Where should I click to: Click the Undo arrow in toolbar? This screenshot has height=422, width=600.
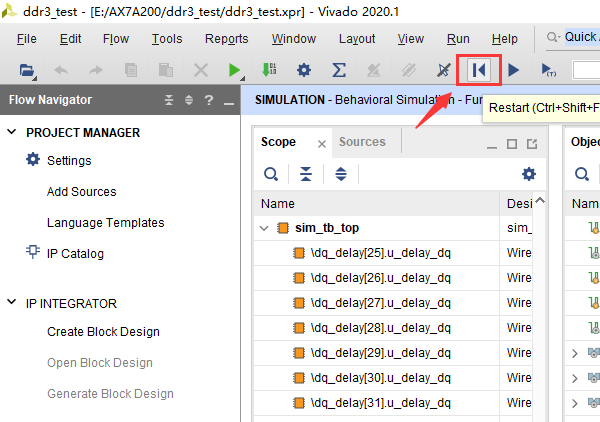pyautogui.click(x=61, y=70)
